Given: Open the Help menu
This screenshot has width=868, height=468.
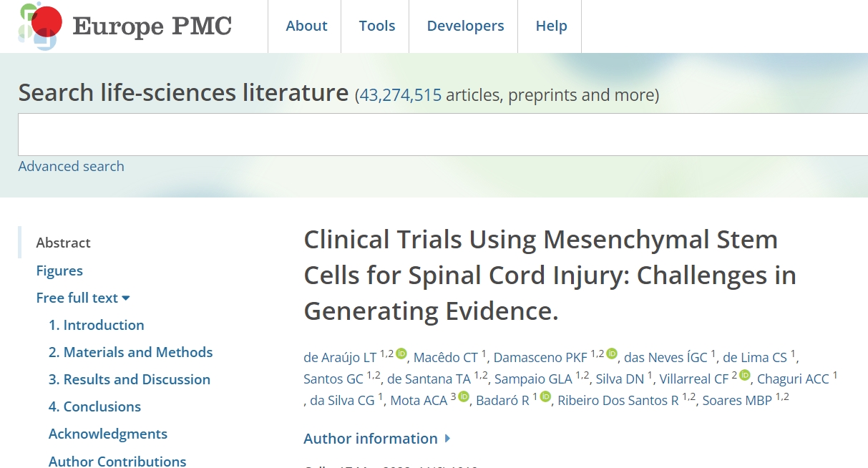Looking at the screenshot, I should click(x=551, y=26).
